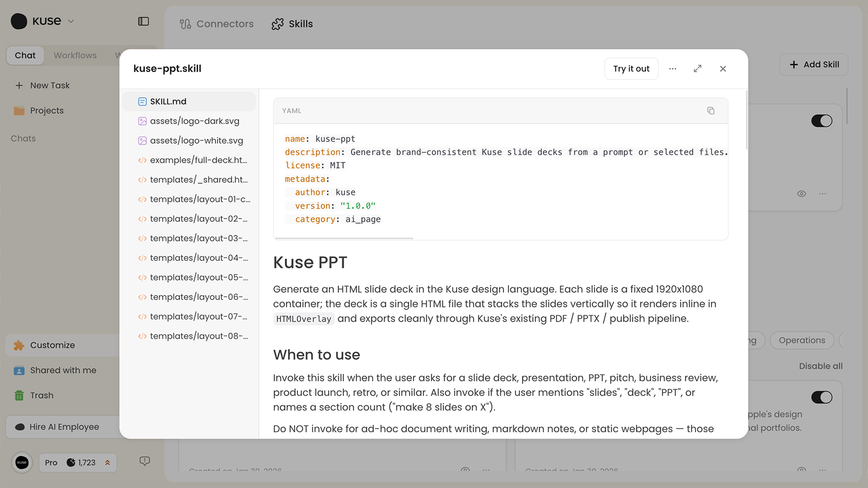Click the Customize puzzle icon

coord(19,345)
